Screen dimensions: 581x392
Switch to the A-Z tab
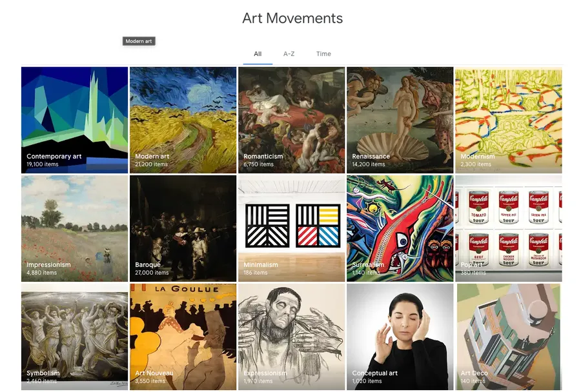click(289, 54)
